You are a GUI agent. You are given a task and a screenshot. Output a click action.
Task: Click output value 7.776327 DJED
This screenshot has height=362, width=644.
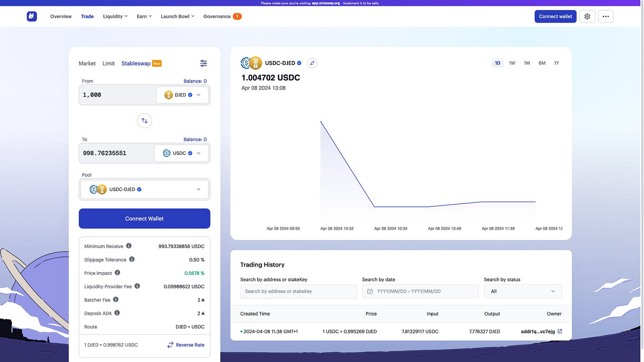tap(484, 331)
